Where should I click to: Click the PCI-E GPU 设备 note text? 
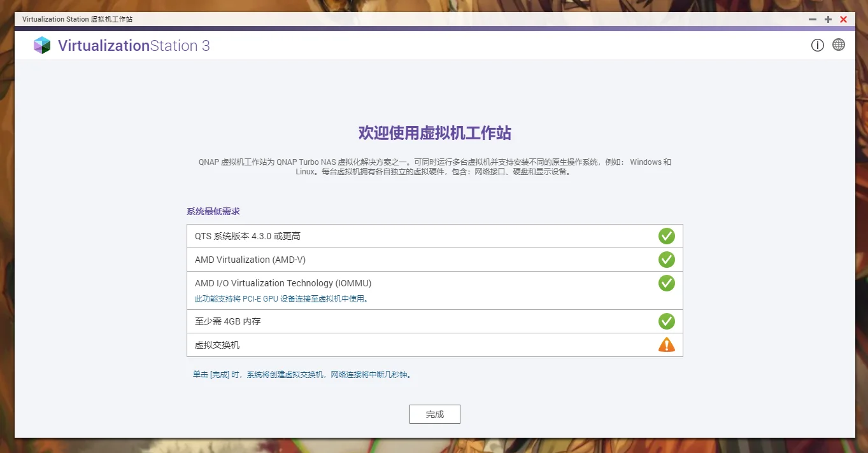click(x=281, y=298)
